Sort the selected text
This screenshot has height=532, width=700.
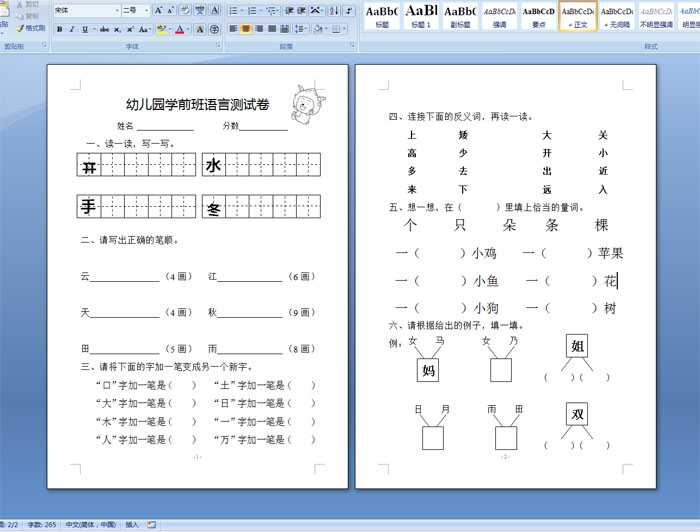tap(334, 10)
